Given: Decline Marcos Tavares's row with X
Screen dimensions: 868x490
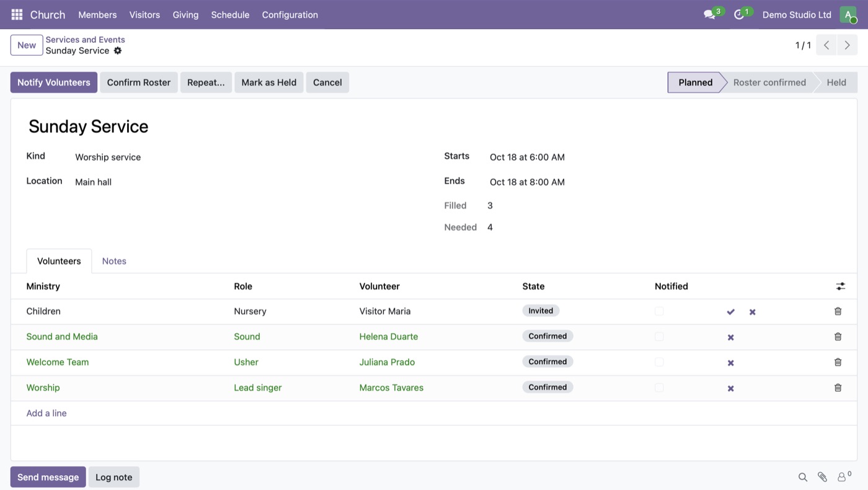Looking at the screenshot, I should (730, 388).
